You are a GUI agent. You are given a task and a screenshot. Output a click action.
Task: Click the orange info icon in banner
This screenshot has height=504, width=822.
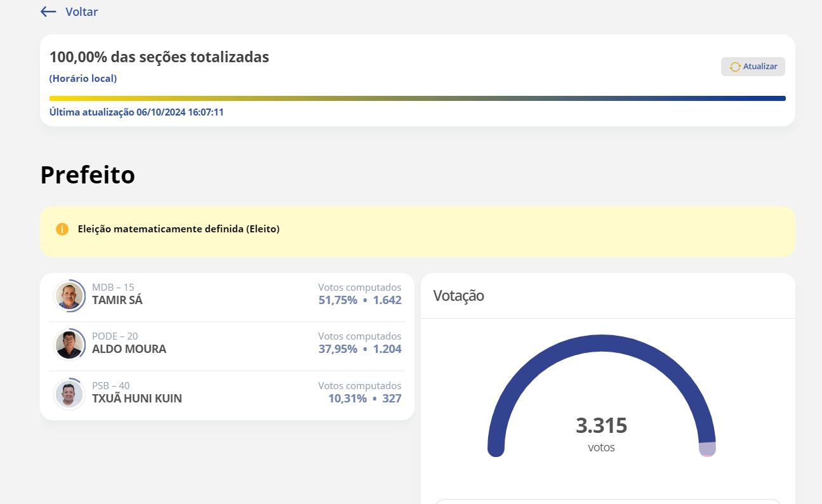click(x=62, y=229)
